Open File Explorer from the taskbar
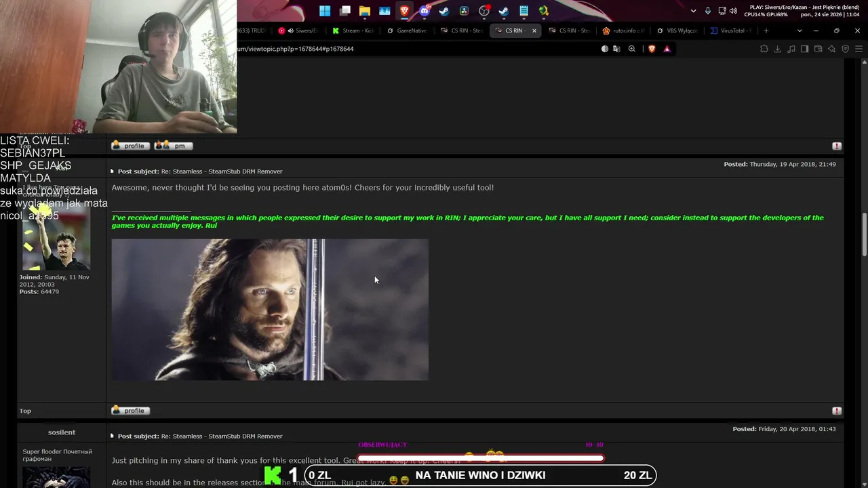This screenshot has width=868, height=488. 365,11
